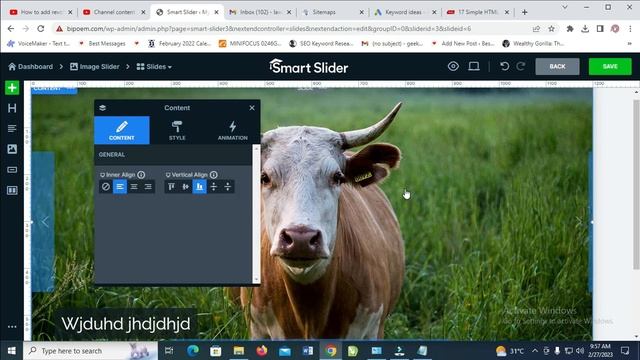Switch to the Style tab
The height and width of the screenshot is (360, 640).
[177, 130]
